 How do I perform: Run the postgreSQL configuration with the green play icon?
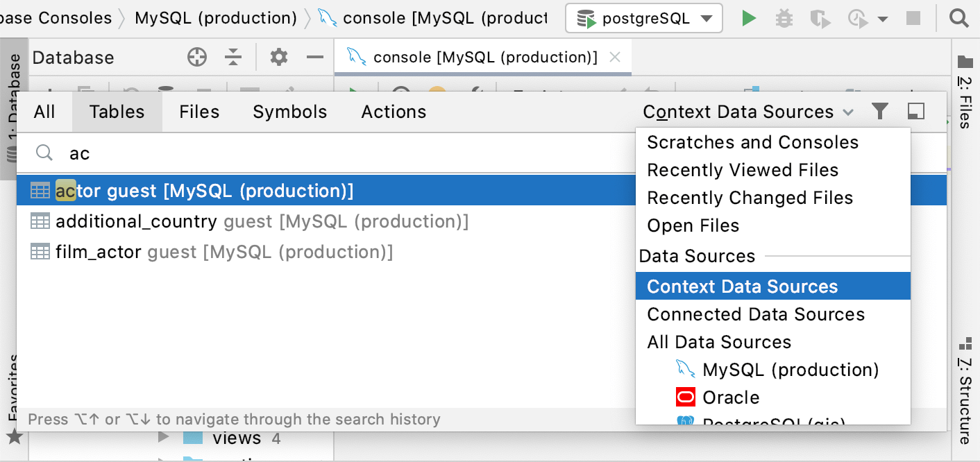click(x=748, y=19)
